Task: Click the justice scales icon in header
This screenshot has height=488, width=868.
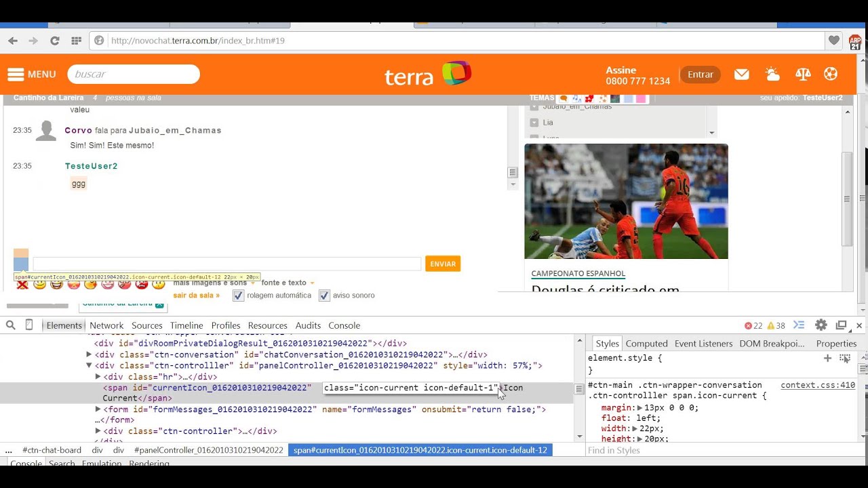Action: (x=803, y=74)
